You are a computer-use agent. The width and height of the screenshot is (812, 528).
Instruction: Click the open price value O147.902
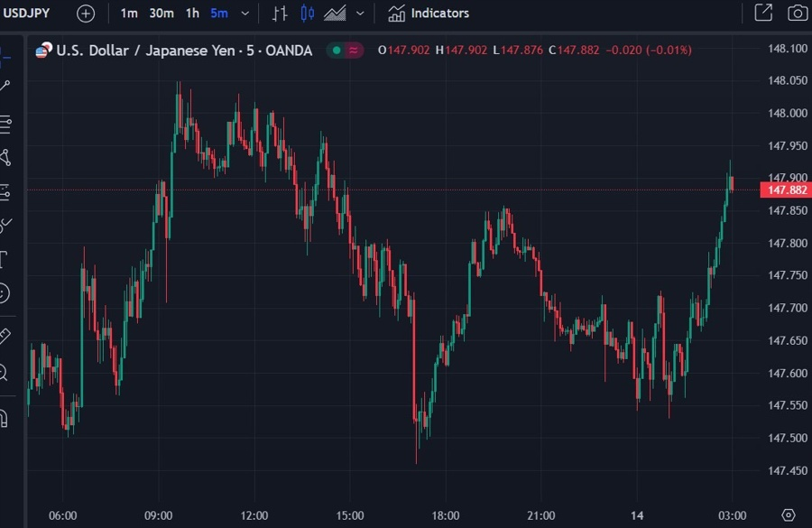point(404,51)
